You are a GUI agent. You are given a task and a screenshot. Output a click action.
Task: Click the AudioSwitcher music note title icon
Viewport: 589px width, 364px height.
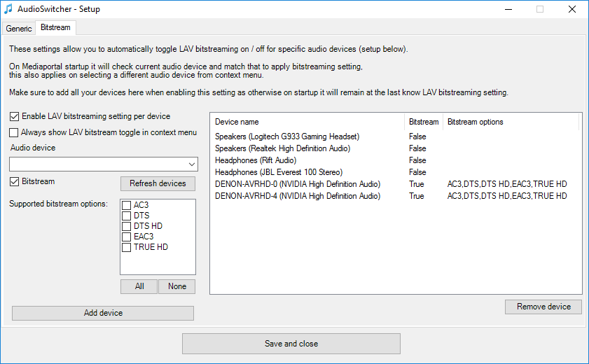(x=8, y=9)
